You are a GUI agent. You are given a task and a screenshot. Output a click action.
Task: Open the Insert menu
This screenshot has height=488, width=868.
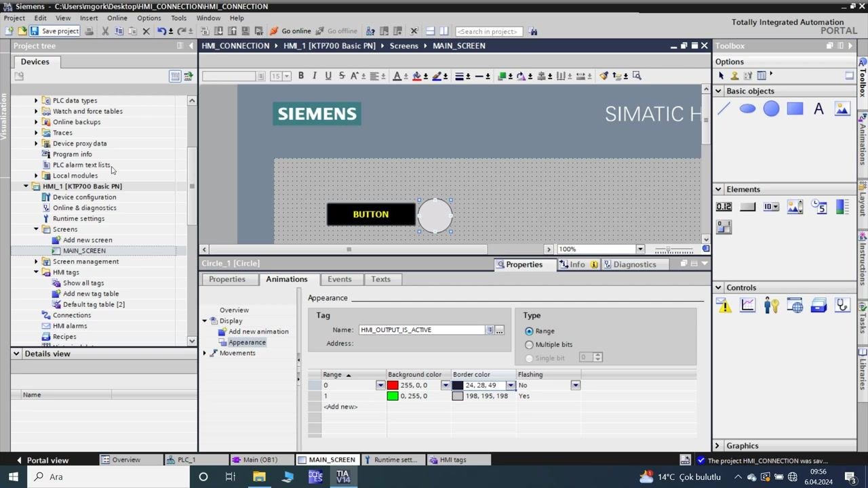click(89, 18)
